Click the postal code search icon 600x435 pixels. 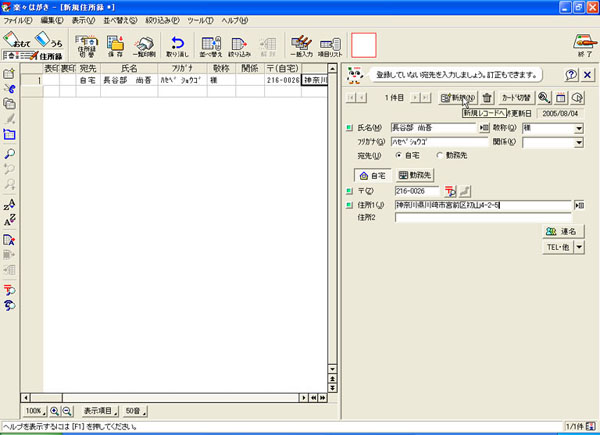coord(450,190)
